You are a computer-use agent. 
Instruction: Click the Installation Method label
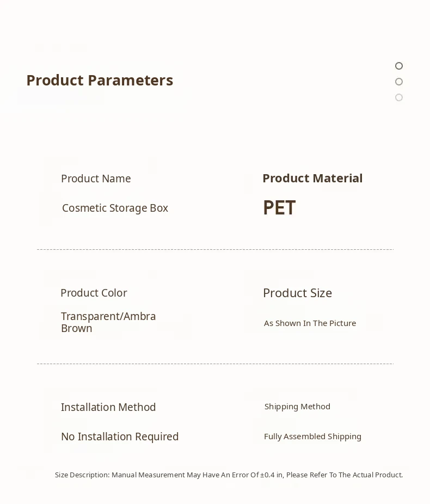(108, 407)
